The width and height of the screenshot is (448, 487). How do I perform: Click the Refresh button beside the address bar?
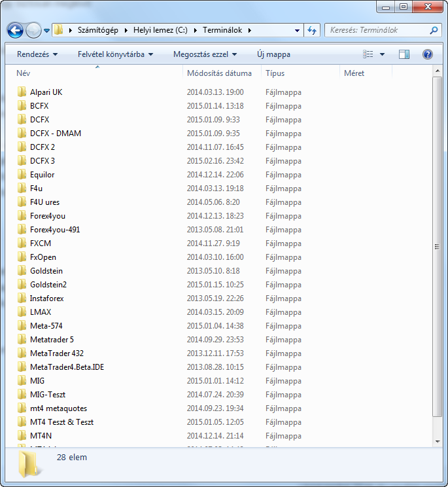tap(312, 30)
